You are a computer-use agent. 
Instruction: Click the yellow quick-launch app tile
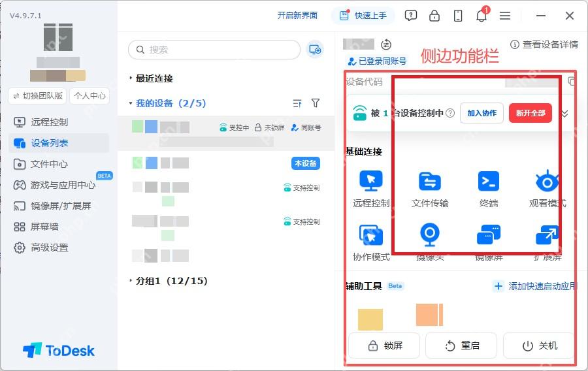370,319
